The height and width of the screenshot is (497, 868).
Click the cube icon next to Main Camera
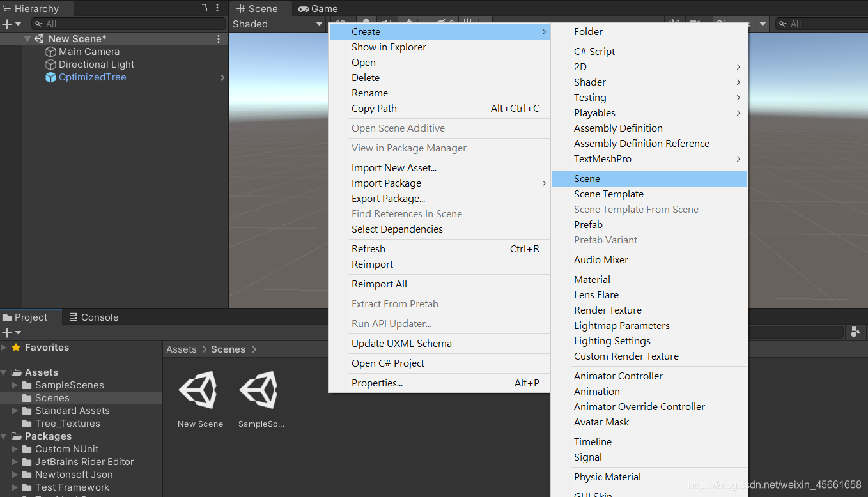[50, 52]
